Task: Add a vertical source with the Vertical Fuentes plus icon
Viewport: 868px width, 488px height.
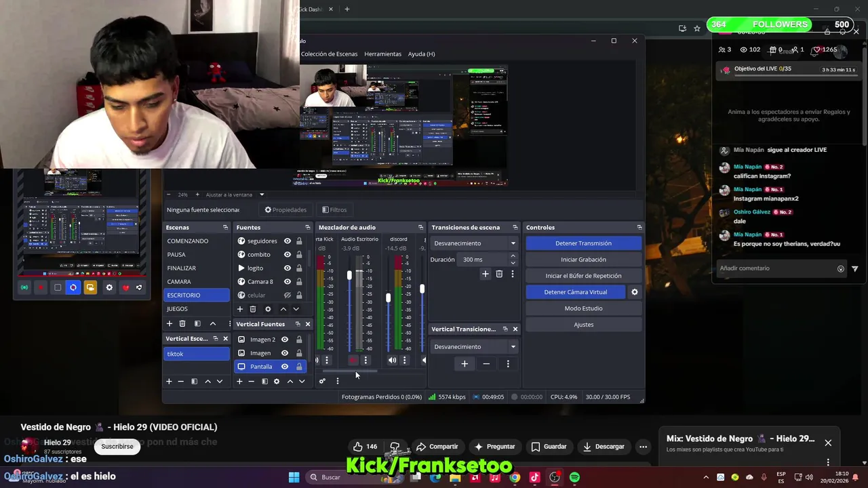Action: click(x=239, y=382)
